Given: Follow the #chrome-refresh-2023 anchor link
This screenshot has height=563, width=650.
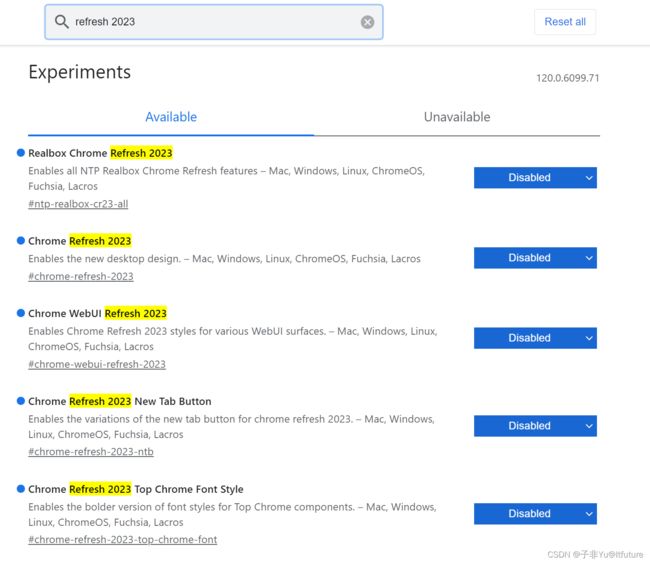Looking at the screenshot, I should [x=81, y=277].
